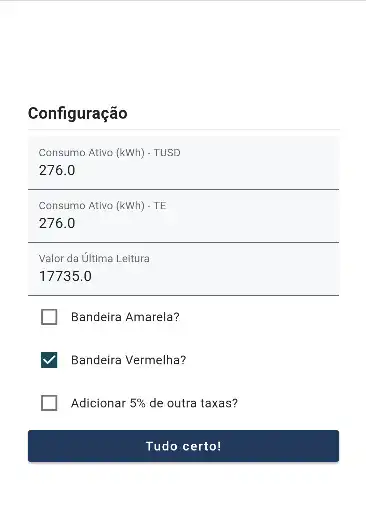Select the Valor da Última Leitura field
The image size is (366, 515).
[x=183, y=269]
